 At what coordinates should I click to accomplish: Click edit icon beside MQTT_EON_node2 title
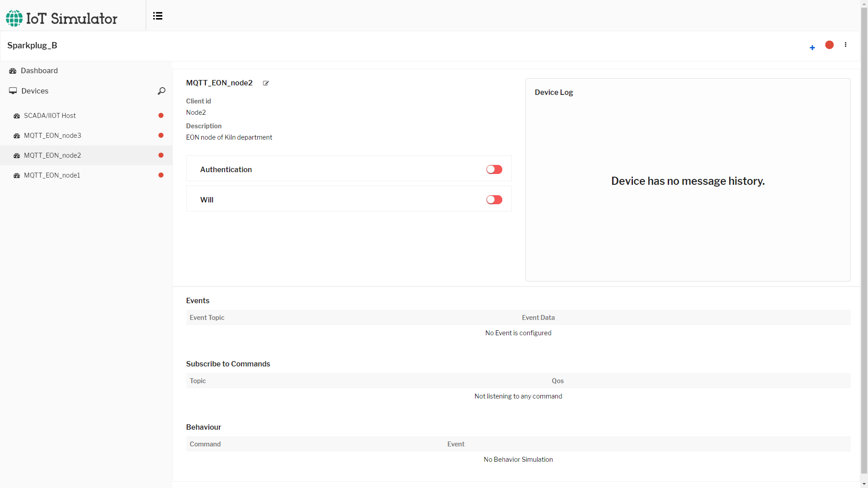coord(266,83)
